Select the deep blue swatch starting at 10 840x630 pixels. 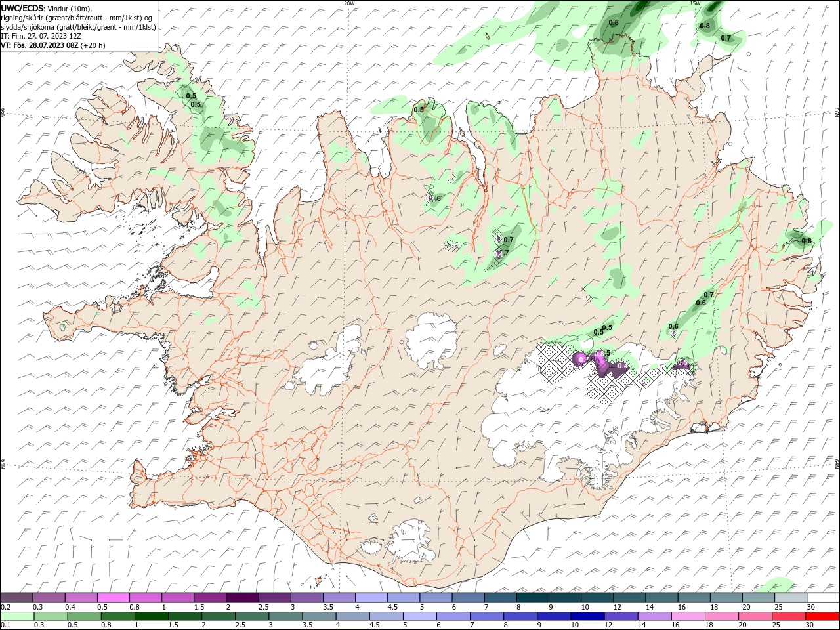(x=587, y=616)
